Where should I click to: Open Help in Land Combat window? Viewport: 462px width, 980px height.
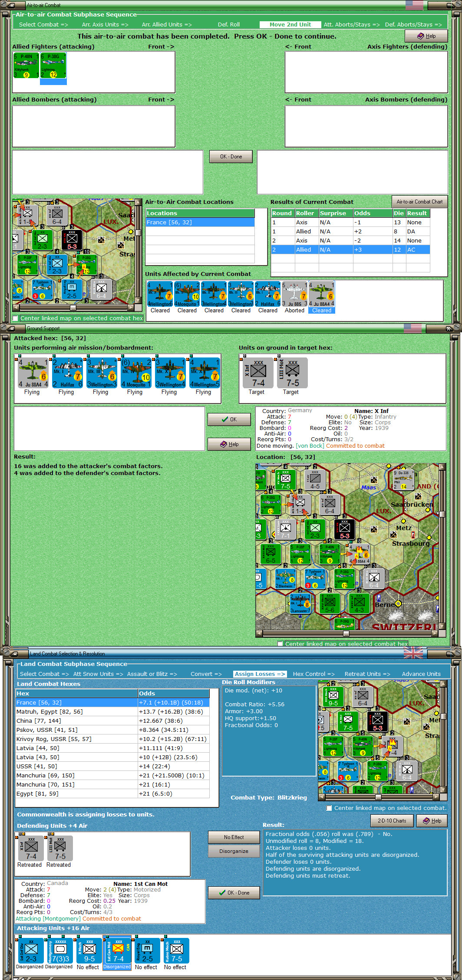pos(432,821)
